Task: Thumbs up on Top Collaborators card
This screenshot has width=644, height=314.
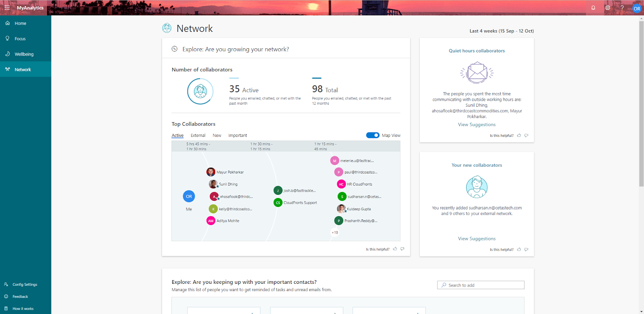Action: click(x=395, y=249)
